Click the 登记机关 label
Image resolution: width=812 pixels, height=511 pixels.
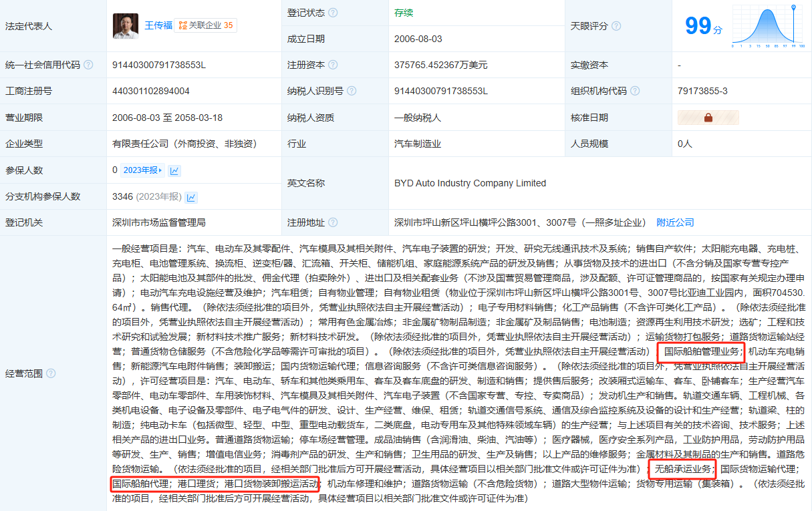click(x=24, y=222)
